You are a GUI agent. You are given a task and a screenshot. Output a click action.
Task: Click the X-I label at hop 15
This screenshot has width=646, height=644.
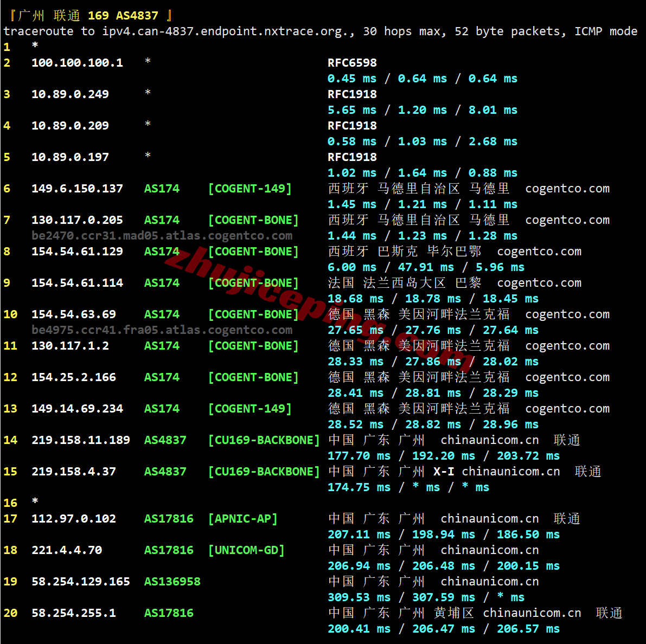[443, 472]
